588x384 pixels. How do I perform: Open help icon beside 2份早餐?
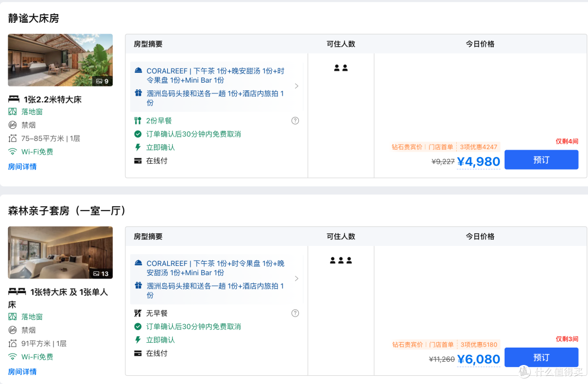point(295,121)
